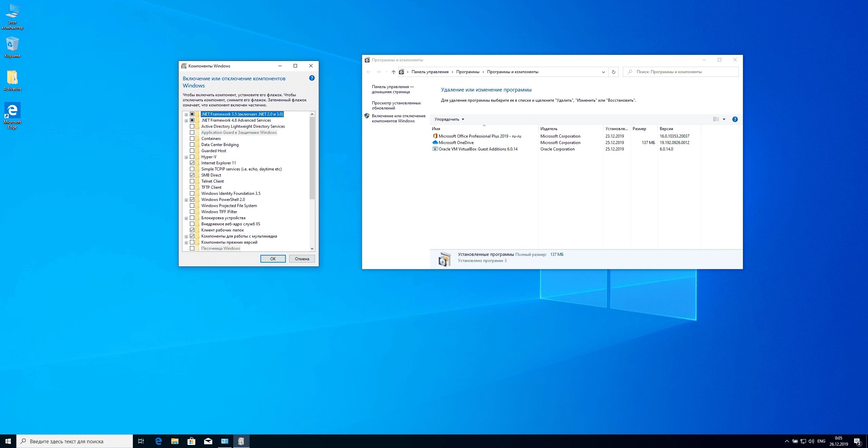Open the view options dropdown arrow
The image size is (868, 448).
(724, 119)
